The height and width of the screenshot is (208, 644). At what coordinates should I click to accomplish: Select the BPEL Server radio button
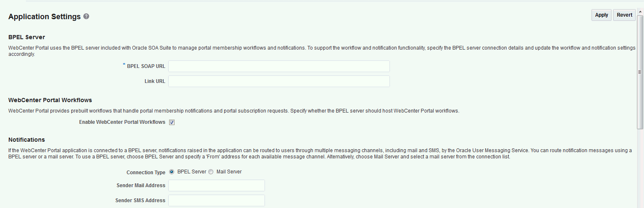[172, 172]
